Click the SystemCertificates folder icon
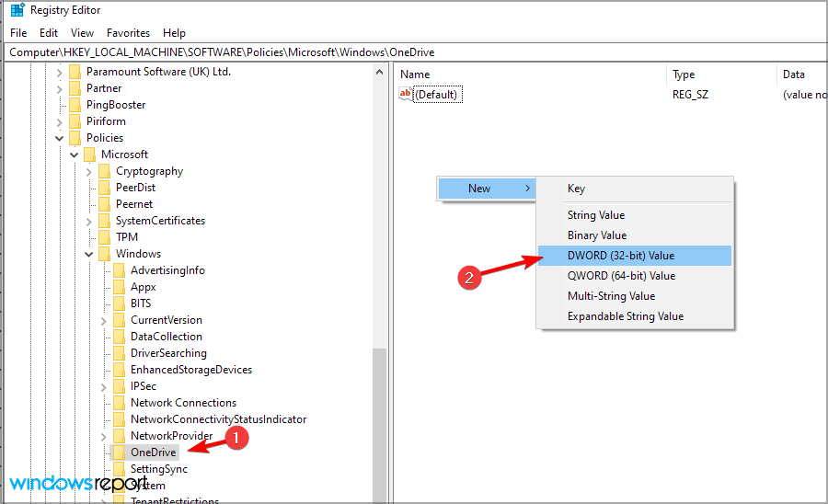The image size is (828, 504). click(105, 221)
